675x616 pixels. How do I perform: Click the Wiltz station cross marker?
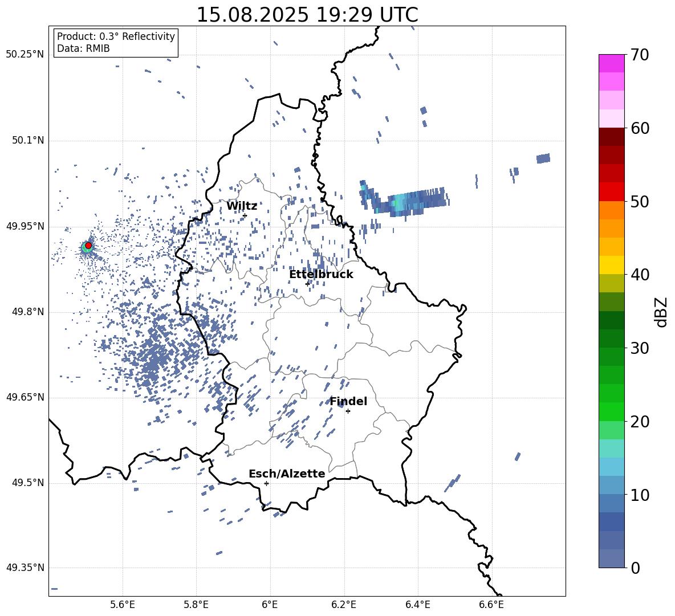(245, 215)
